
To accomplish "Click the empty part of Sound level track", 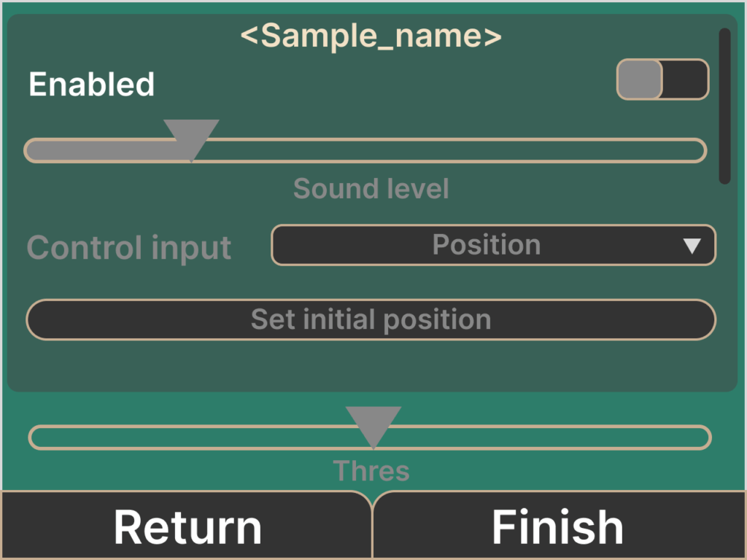I will (452, 151).
